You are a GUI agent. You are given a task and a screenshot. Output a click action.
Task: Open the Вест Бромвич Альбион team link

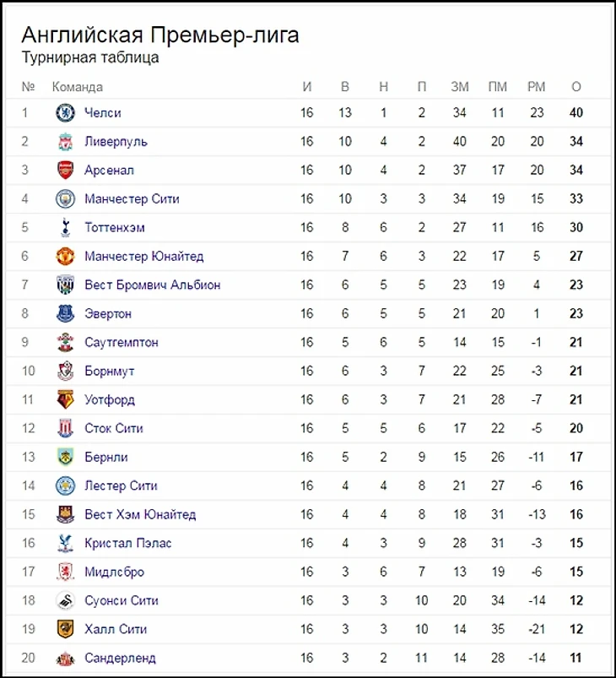[x=152, y=285]
